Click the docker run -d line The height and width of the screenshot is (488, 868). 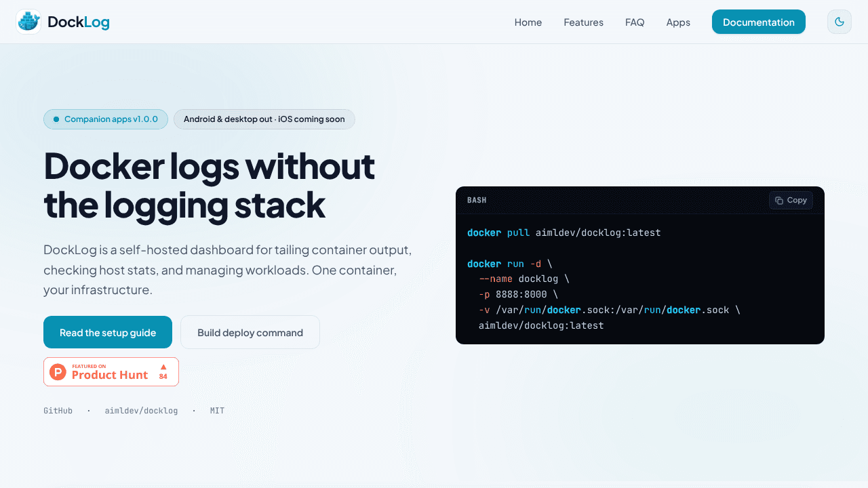pyautogui.click(x=509, y=264)
